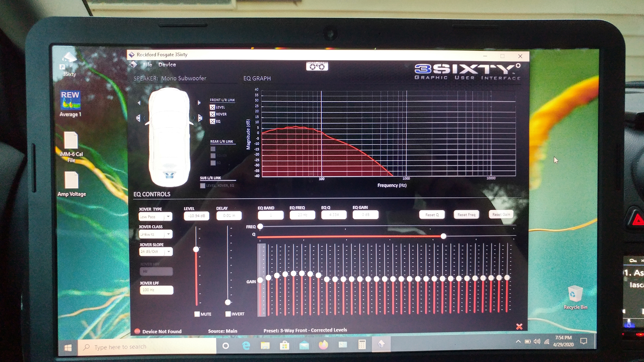The height and width of the screenshot is (362, 644).
Task: Click the LEVEL value field
Action: [197, 216]
